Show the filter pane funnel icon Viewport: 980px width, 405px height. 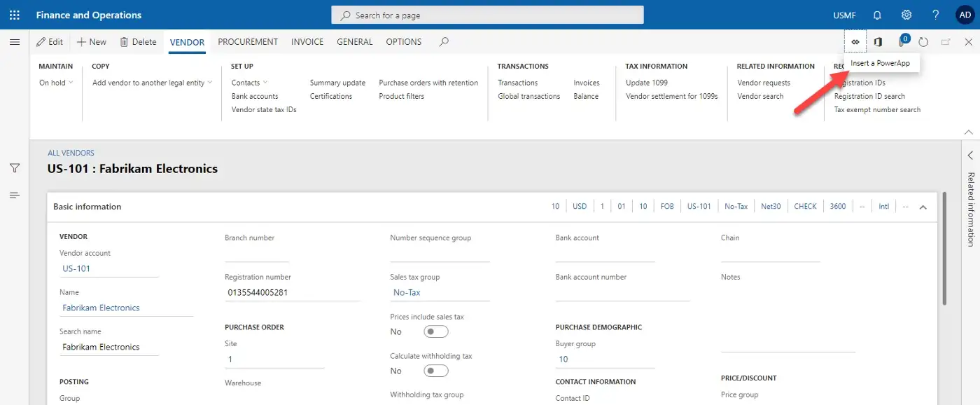14,168
